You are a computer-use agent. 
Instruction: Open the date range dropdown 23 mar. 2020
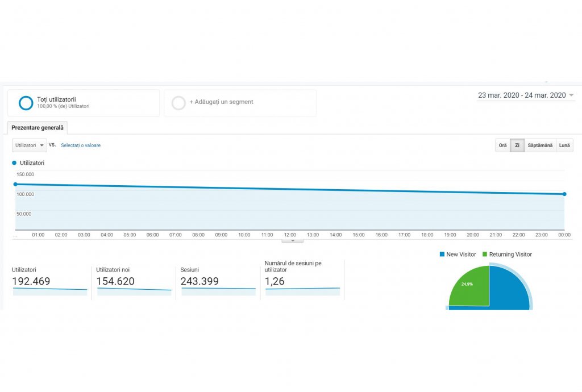[526, 95]
